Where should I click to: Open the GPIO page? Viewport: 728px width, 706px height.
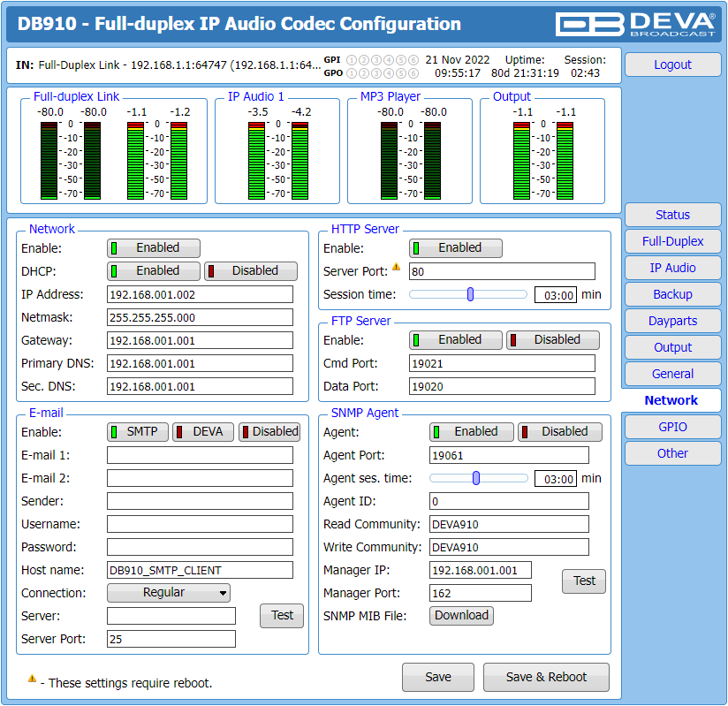[672, 427]
